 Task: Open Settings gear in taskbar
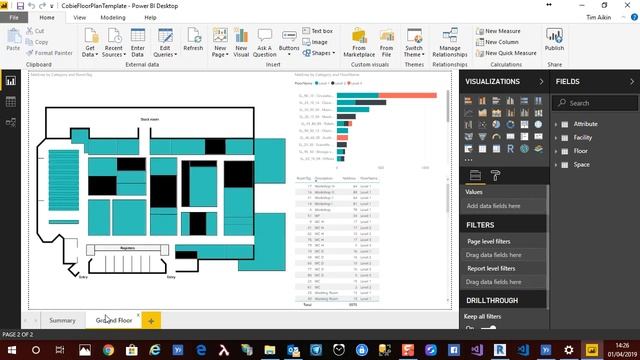(x=569, y=350)
